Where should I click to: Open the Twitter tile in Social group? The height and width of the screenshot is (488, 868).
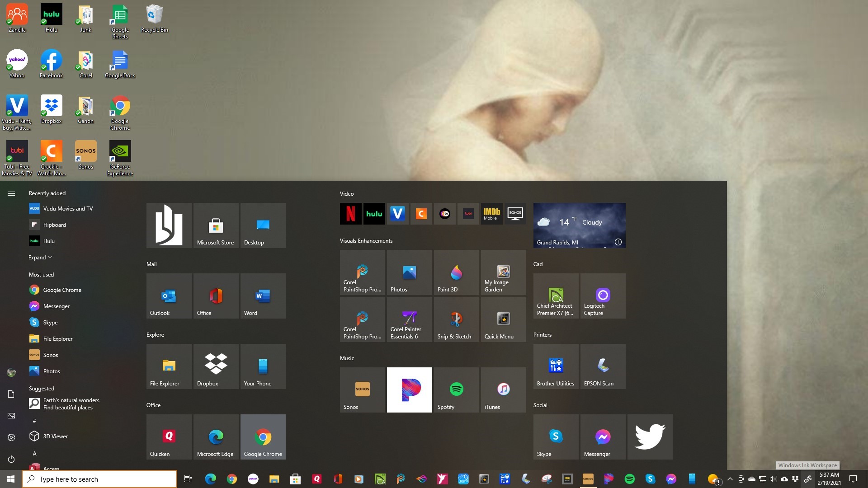click(650, 437)
